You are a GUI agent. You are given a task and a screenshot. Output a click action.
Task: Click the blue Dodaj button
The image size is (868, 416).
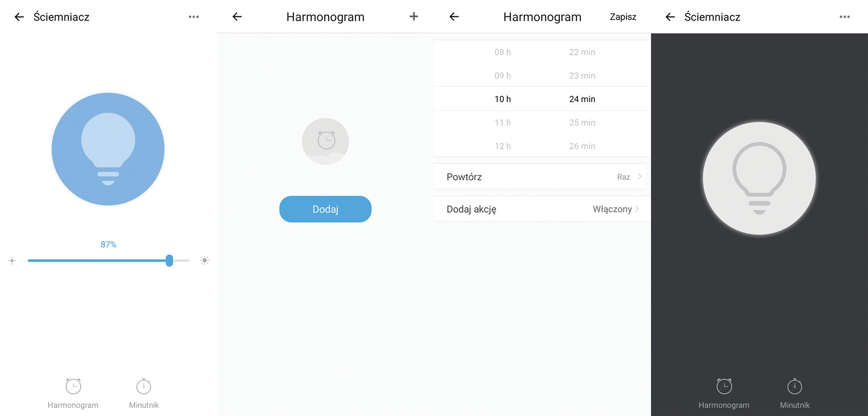pos(325,209)
